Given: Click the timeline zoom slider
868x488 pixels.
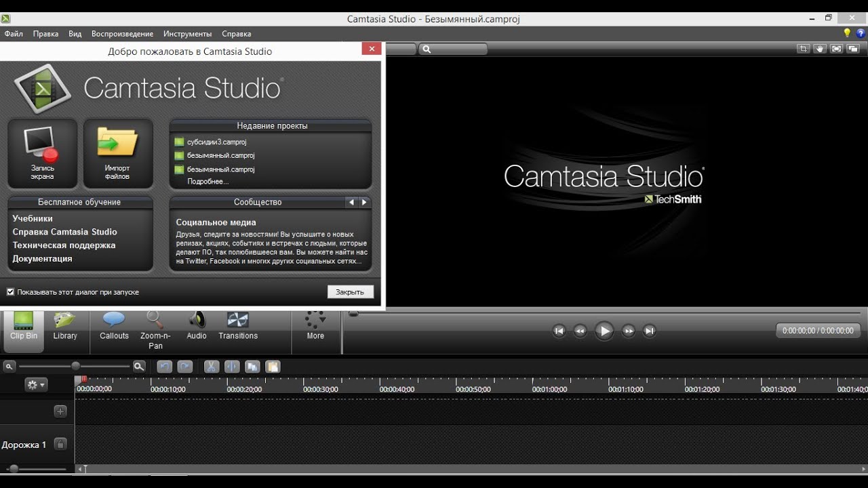Looking at the screenshot, I should [75, 367].
